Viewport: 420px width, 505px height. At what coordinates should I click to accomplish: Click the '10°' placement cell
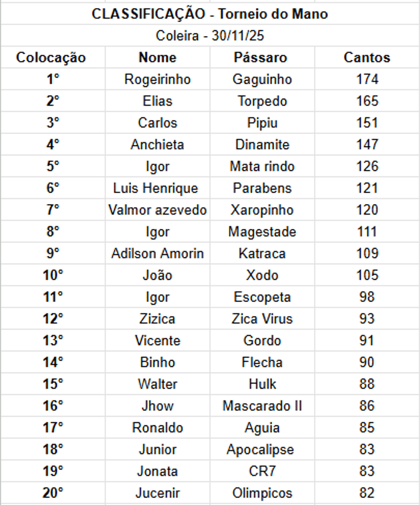coord(53,275)
